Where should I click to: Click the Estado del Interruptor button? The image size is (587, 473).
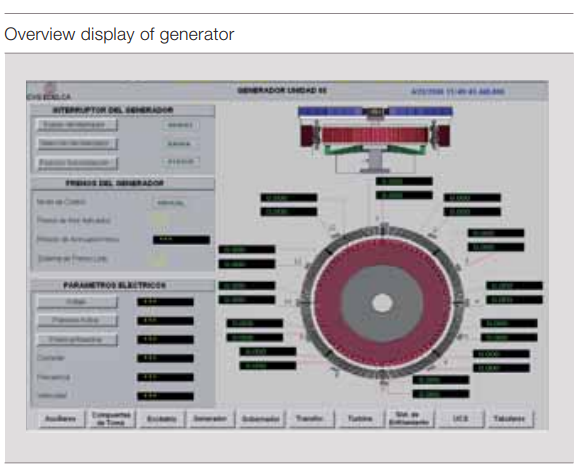pyautogui.click(x=77, y=125)
